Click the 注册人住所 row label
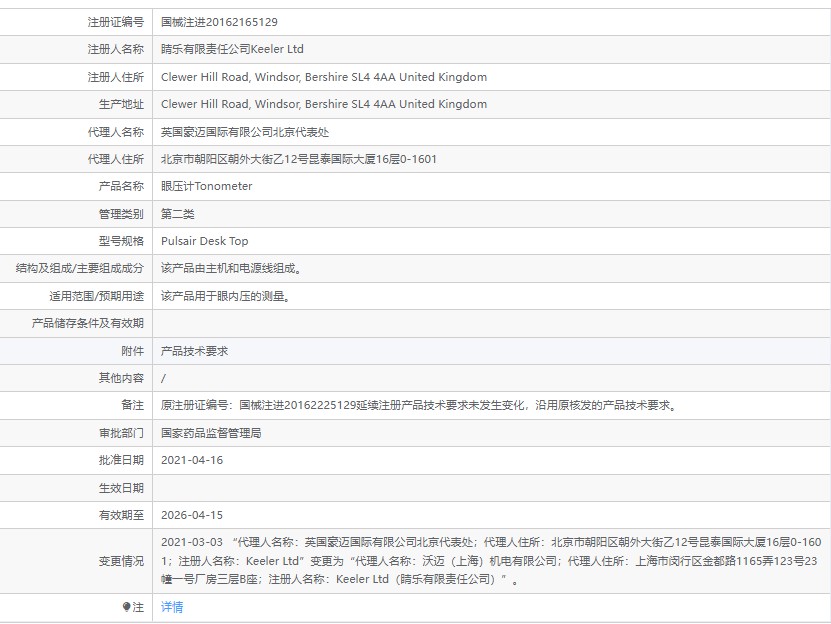 [116, 77]
